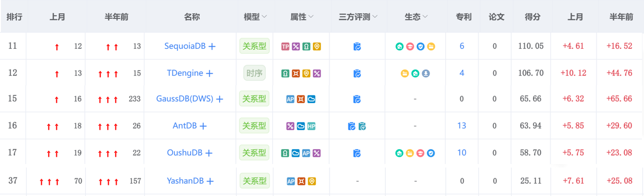
Task: Click the HP attribute icon for AntDB
Action: pos(311,126)
